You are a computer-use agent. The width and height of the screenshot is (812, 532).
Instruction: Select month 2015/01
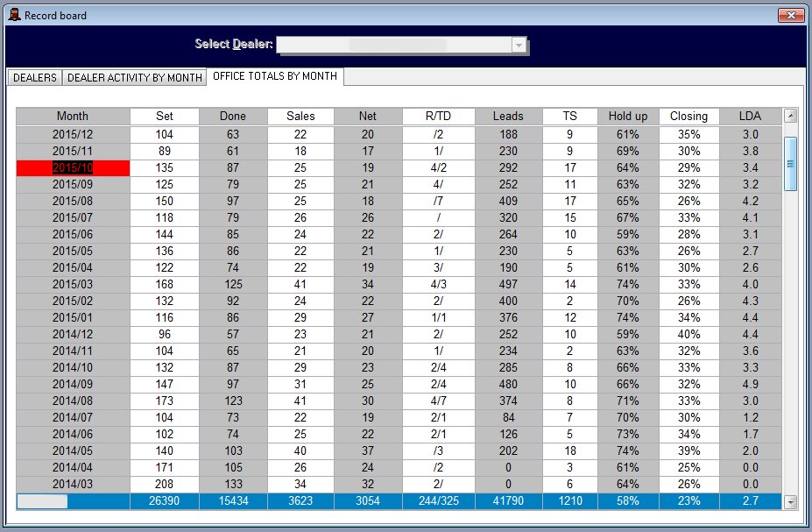coord(73,317)
